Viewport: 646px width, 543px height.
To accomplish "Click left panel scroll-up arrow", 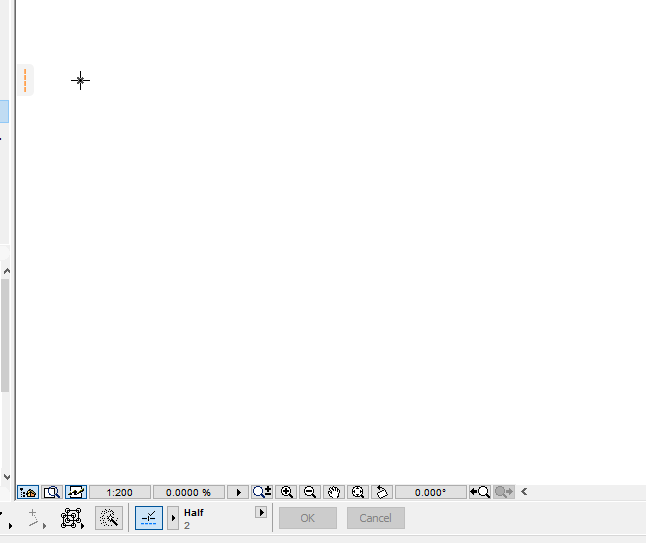I will click(x=7, y=271).
